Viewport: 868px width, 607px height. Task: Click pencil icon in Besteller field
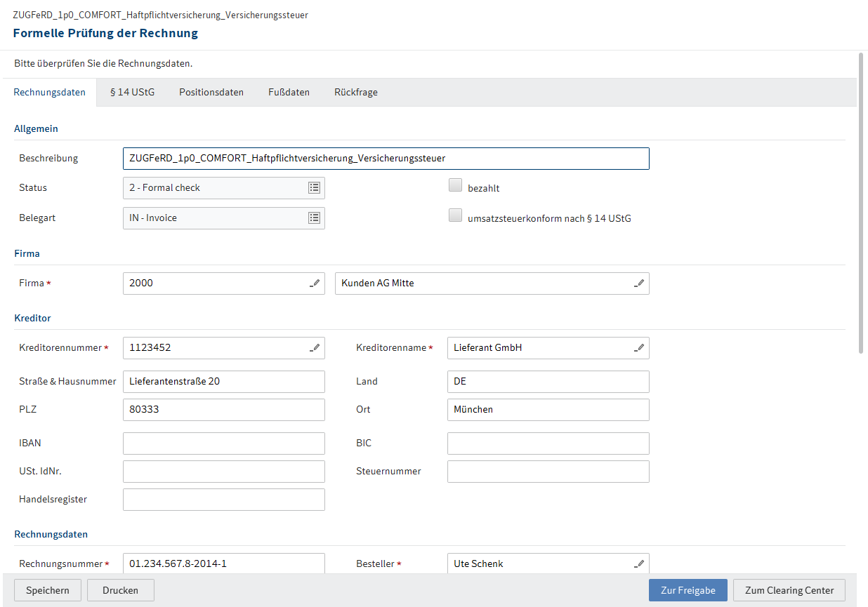click(x=639, y=563)
